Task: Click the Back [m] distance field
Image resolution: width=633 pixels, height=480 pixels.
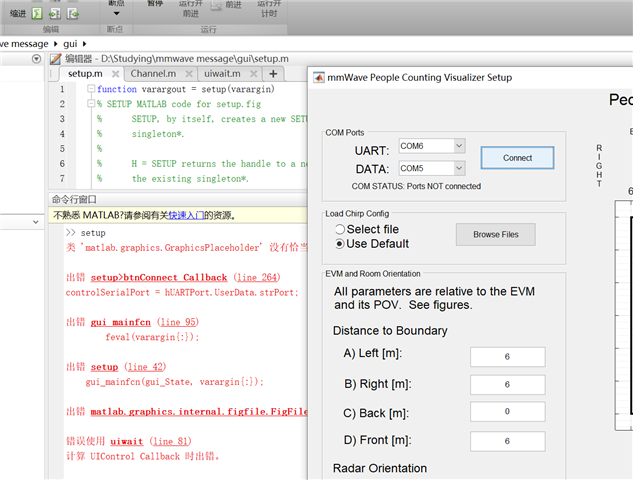Action: pyautogui.click(x=507, y=412)
